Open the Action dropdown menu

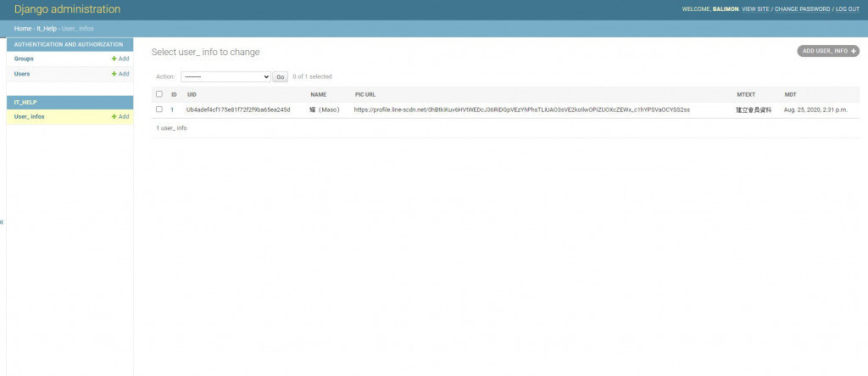point(225,77)
